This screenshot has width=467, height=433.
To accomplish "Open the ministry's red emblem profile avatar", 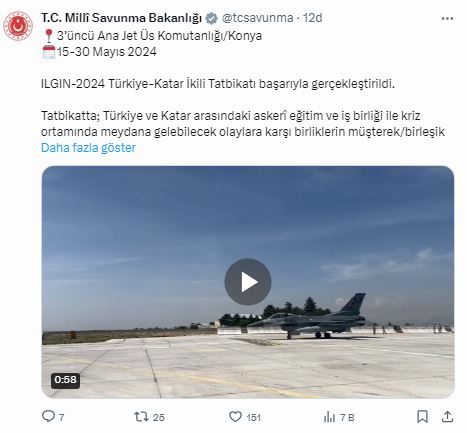I will click(18, 26).
